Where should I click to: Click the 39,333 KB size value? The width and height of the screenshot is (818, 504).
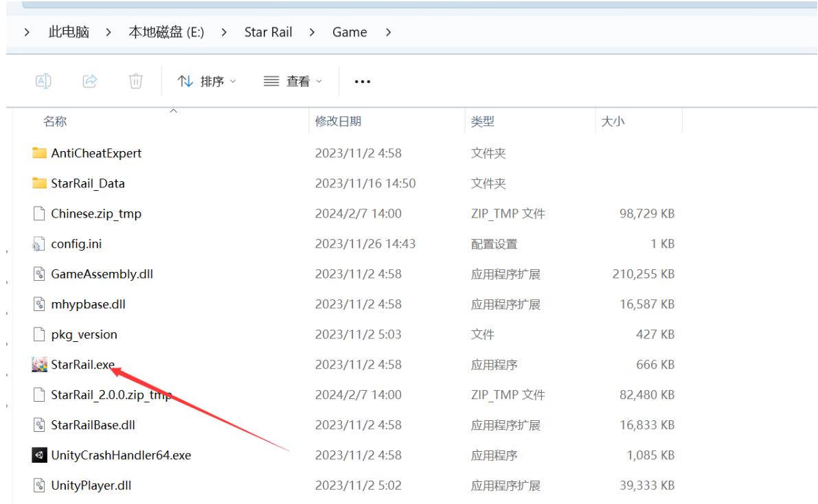pos(647,485)
